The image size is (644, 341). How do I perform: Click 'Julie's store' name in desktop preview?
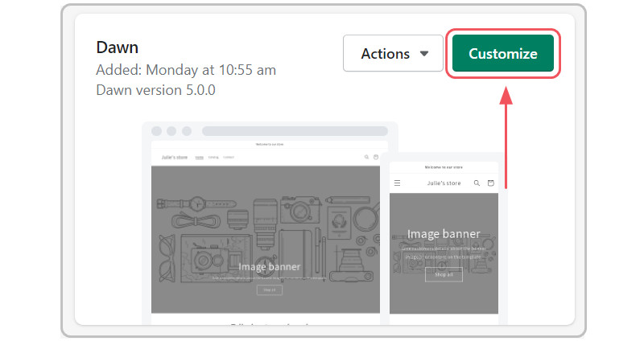pyautogui.click(x=175, y=157)
